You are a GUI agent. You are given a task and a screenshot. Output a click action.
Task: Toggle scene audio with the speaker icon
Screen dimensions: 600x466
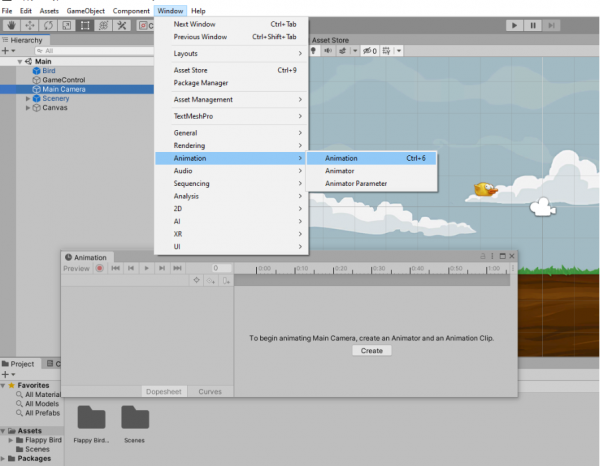328,51
